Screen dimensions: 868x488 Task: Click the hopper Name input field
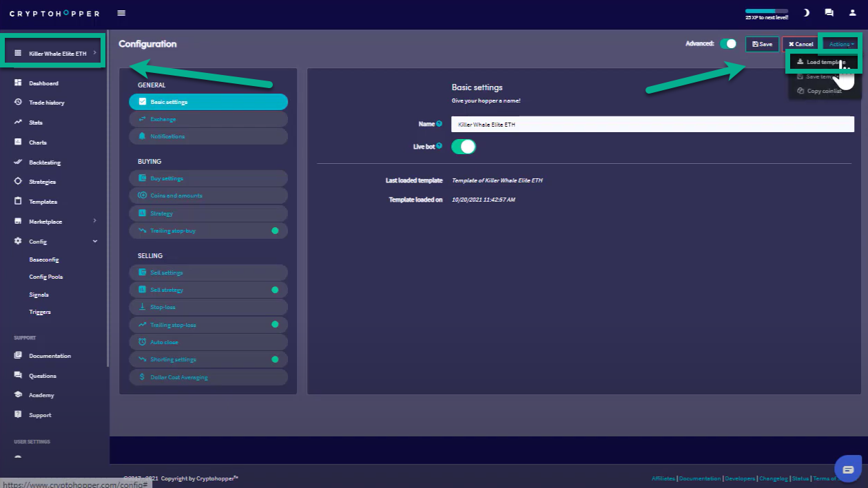point(652,125)
